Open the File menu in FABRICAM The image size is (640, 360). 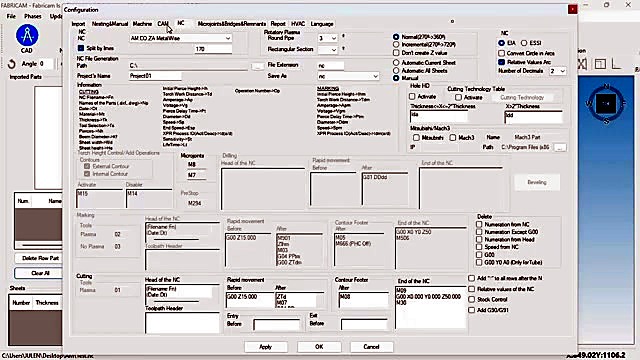11,16
